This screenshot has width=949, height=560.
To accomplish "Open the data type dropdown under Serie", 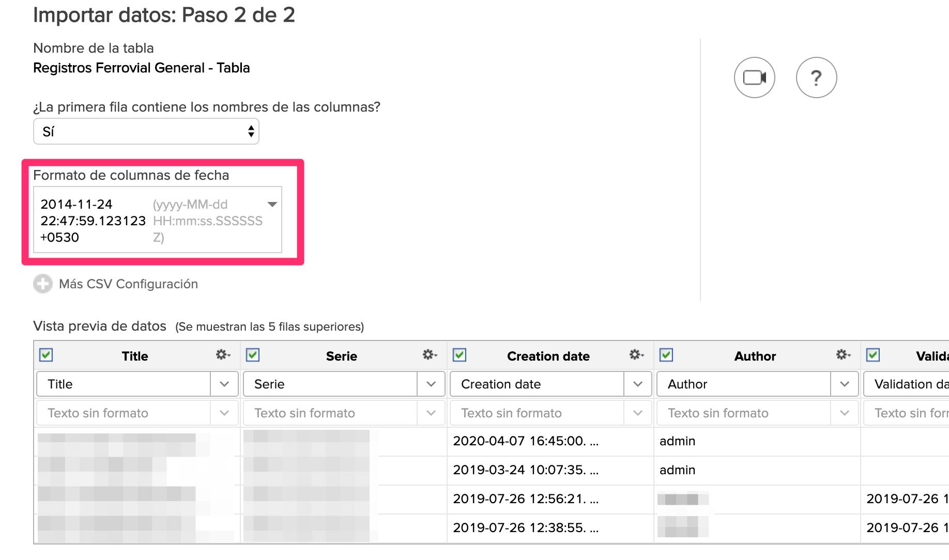I will point(431,413).
